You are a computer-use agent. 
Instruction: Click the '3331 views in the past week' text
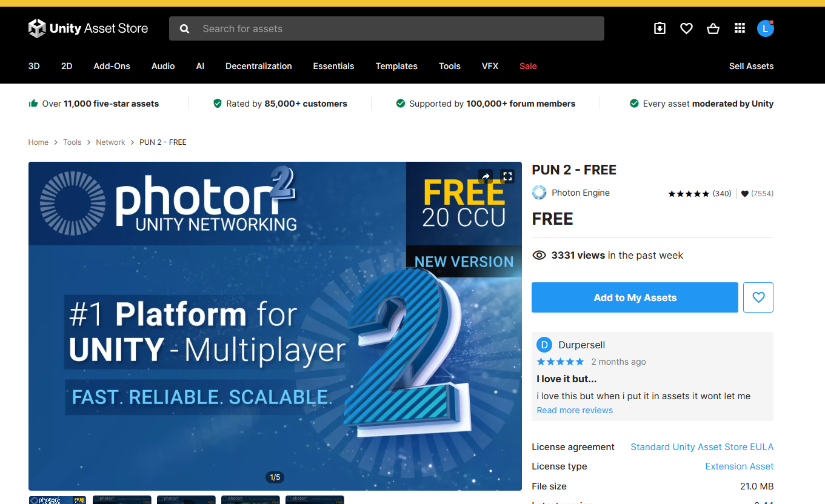coord(617,256)
